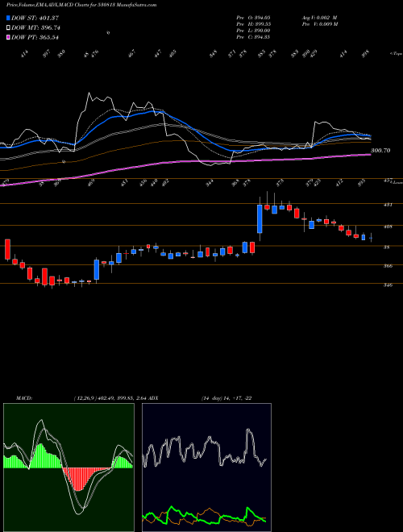Select the DOW PT: 363.54 legend text
The width and height of the screenshot is (403, 532).
35,37
